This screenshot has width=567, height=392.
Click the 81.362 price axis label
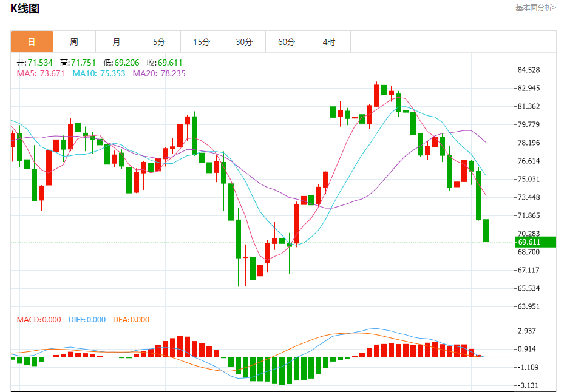tap(529, 106)
